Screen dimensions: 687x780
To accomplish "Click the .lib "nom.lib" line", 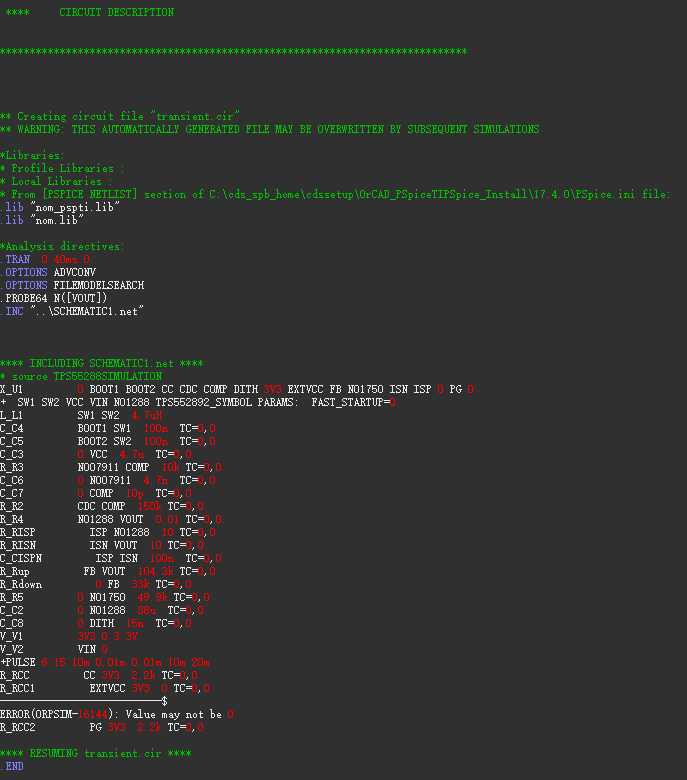I will coord(42,220).
